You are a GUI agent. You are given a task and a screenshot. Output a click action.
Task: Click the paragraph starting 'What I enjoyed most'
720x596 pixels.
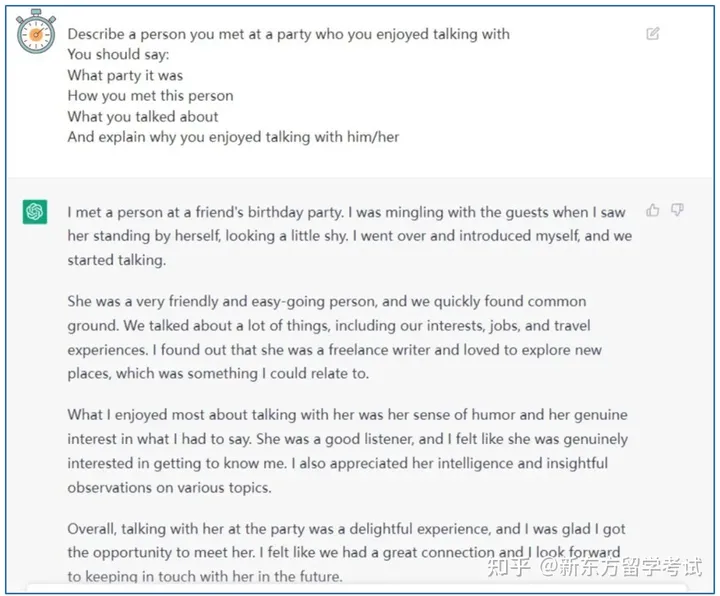[x=348, y=451]
